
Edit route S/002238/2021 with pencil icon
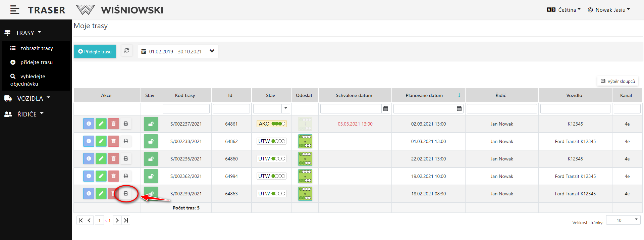pyautogui.click(x=101, y=141)
